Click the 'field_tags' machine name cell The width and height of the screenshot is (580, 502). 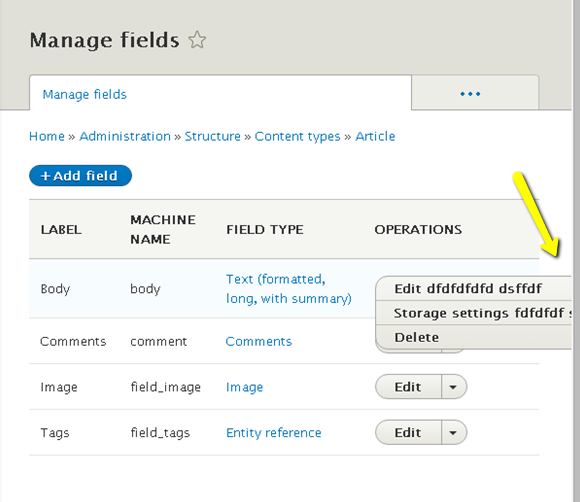pos(160,432)
